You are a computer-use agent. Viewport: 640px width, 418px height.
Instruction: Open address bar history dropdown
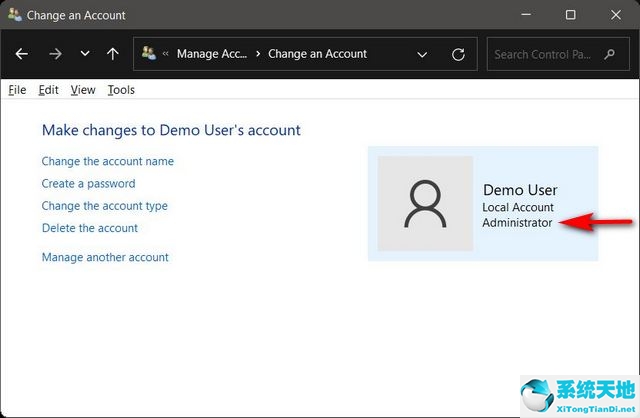pyautogui.click(x=422, y=54)
